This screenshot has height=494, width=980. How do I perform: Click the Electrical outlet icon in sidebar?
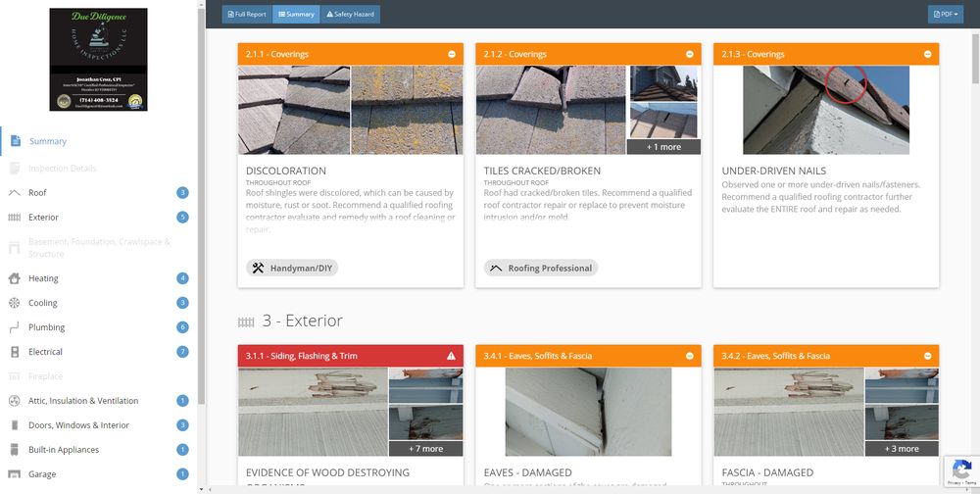pos(15,352)
